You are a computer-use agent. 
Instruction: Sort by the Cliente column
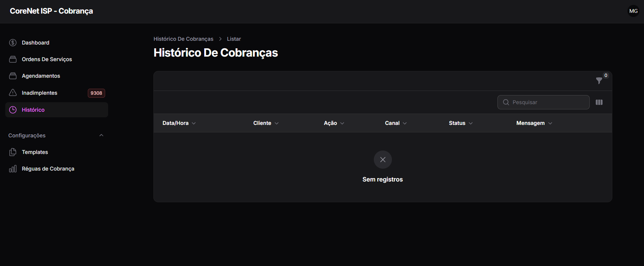point(266,123)
